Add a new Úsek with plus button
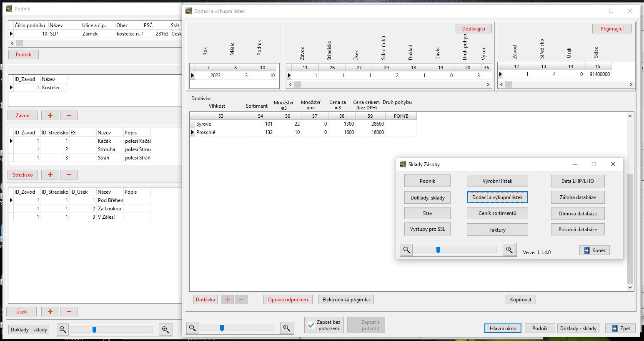Viewport: 644px width, 341px height. (x=50, y=312)
